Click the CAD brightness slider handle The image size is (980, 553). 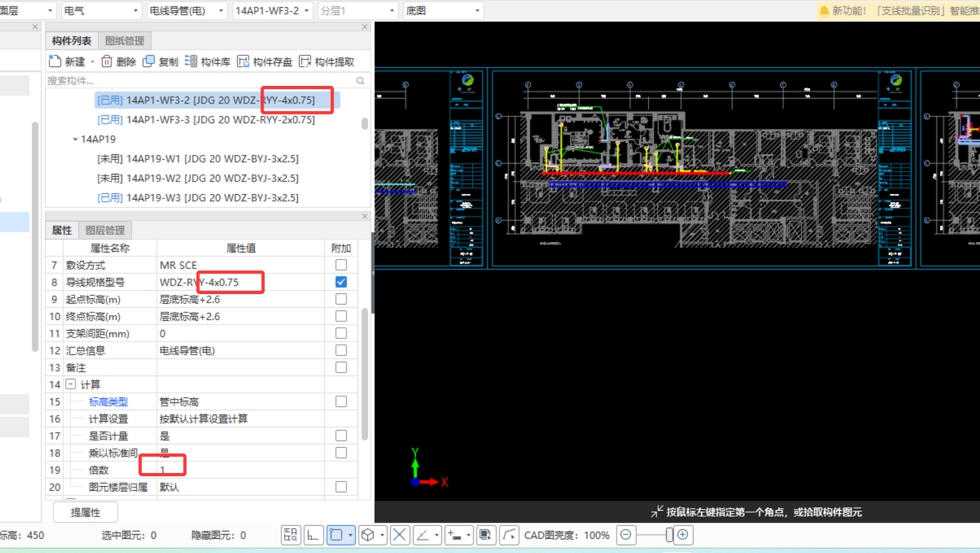click(x=669, y=535)
